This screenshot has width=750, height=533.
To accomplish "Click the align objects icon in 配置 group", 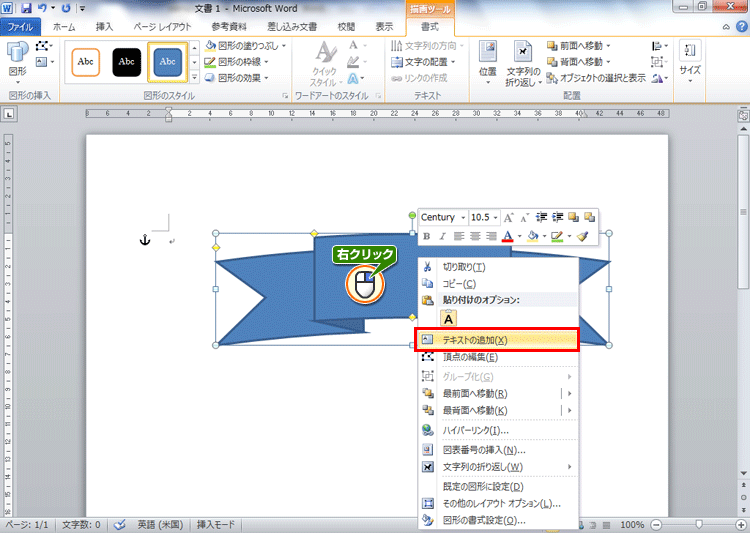I will coord(660,46).
